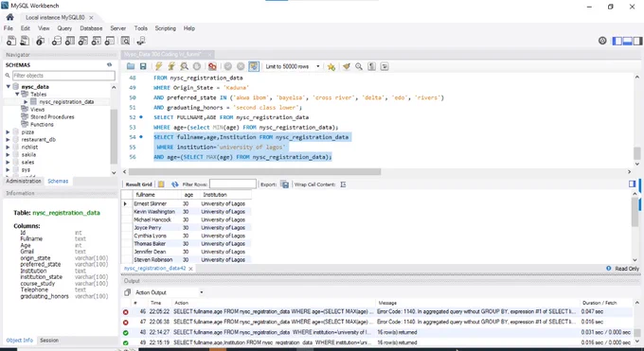Open the Database menu
644x351 pixels.
(x=91, y=28)
